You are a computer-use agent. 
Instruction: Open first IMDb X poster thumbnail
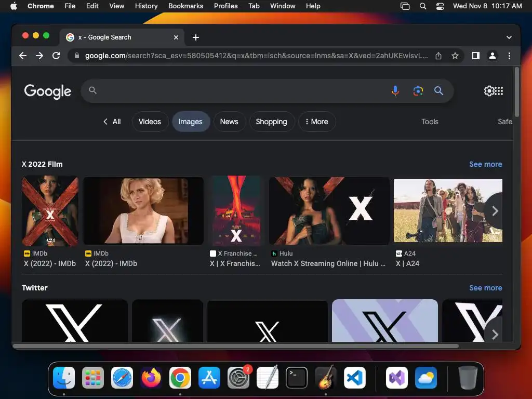[50, 210]
